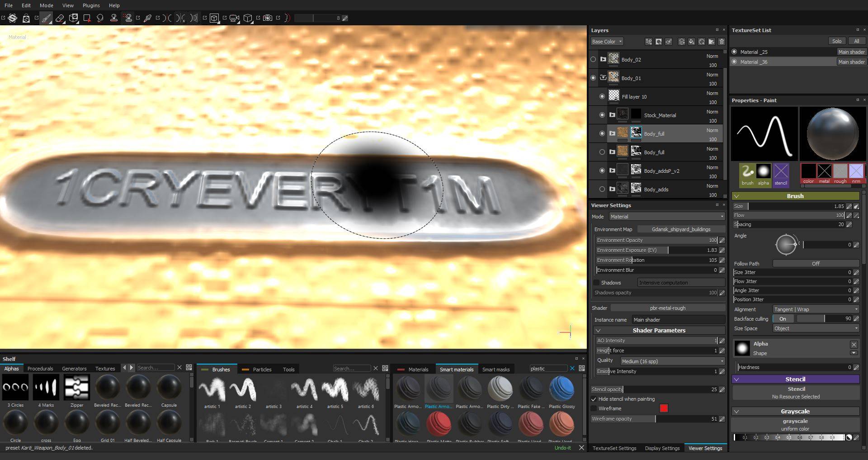Open the viewer Mode dropdown
The width and height of the screenshot is (868, 460).
(x=667, y=217)
